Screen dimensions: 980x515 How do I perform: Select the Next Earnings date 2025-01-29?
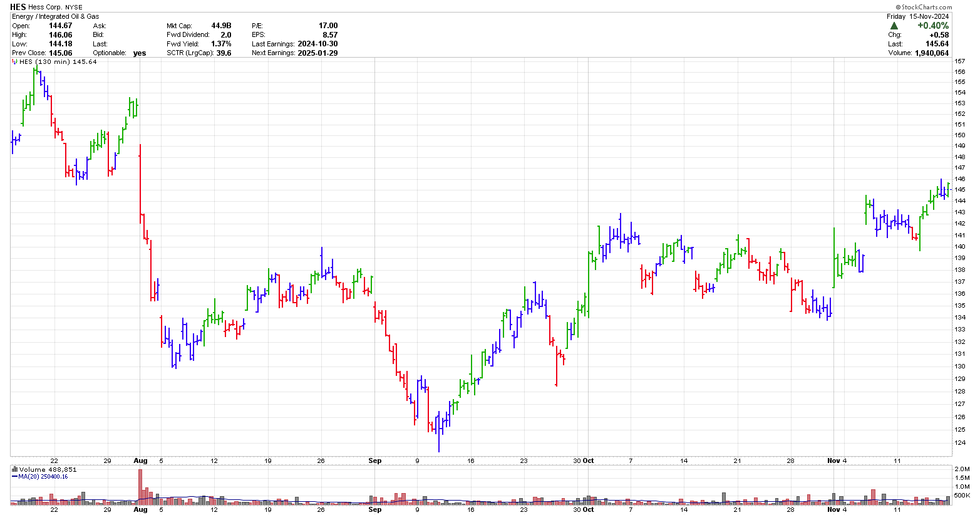click(x=318, y=53)
